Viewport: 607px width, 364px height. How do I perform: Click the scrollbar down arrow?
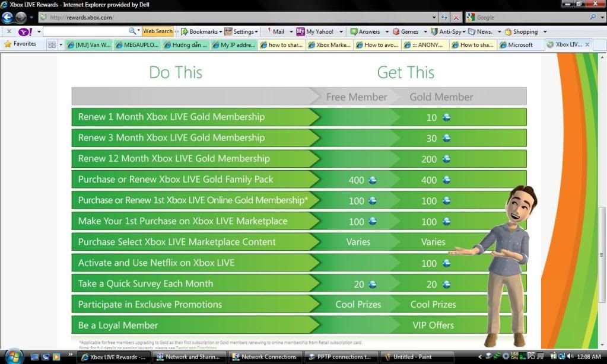[x=602, y=344]
